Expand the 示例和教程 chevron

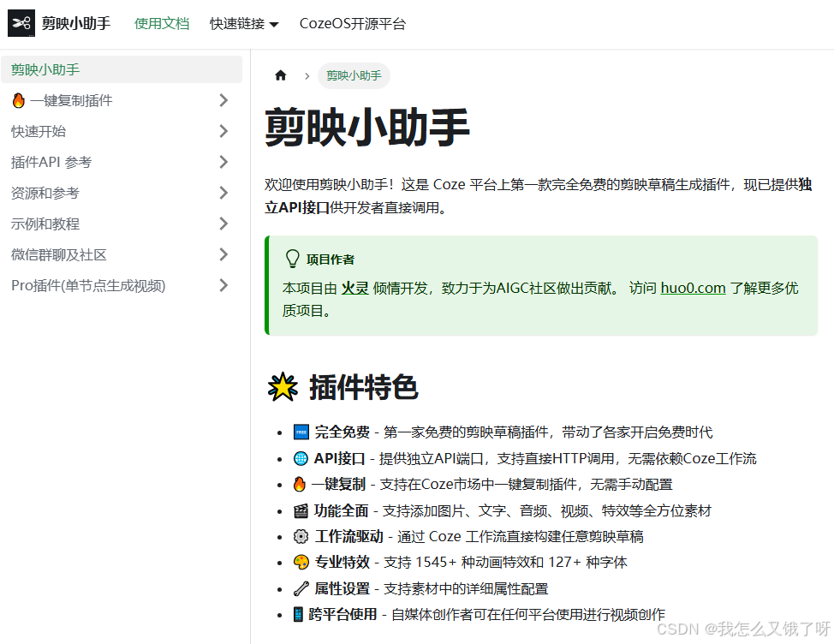point(224,224)
